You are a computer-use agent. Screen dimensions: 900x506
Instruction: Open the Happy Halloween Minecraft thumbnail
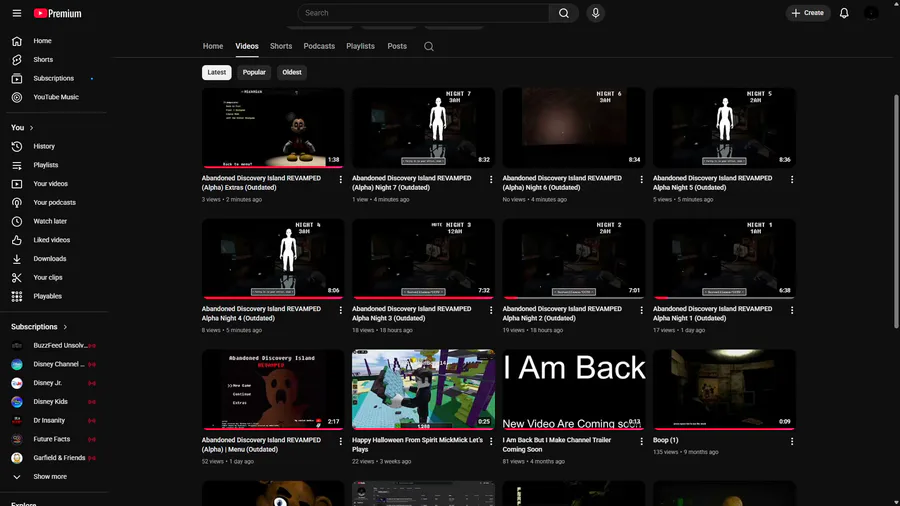(x=424, y=390)
